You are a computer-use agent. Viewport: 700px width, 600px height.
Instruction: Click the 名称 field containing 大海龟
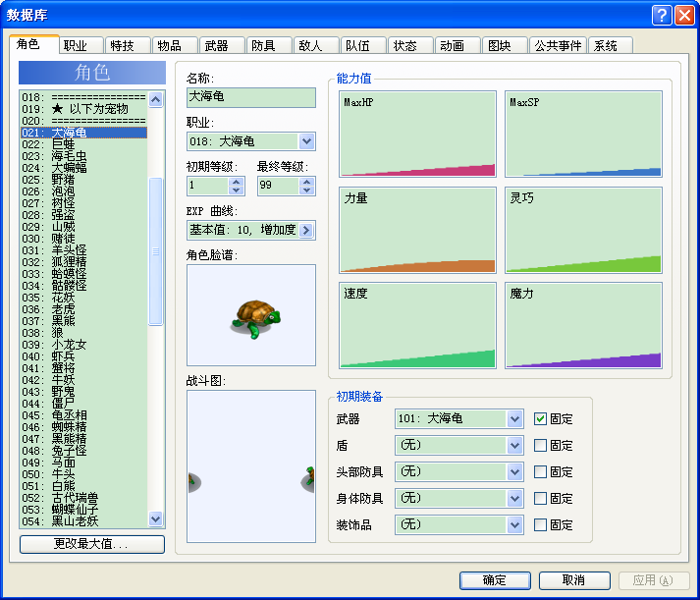click(x=251, y=97)
